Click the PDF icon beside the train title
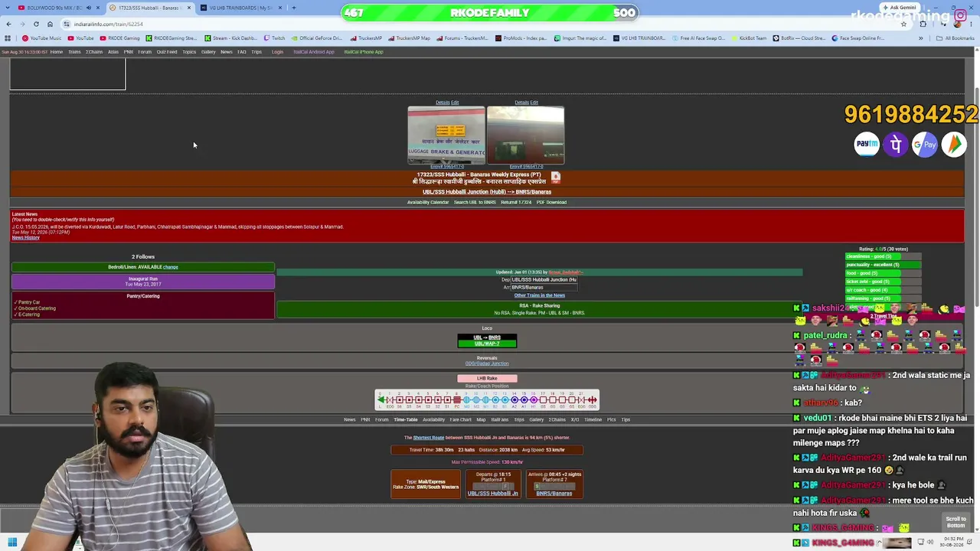 pos(556,178)
